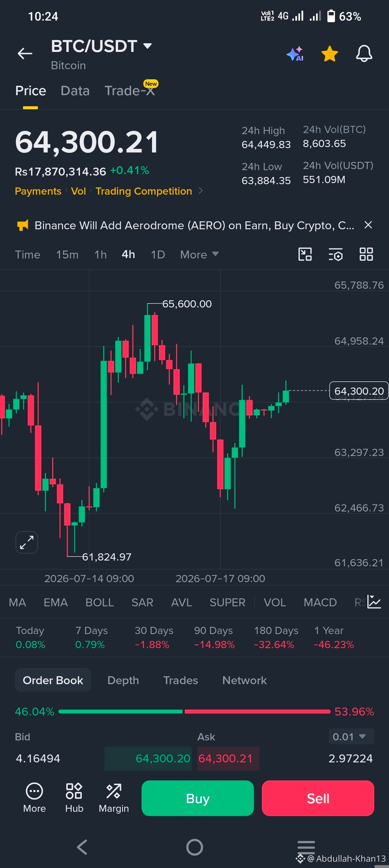Image resolution: width=389 pixels, height=868 pixels.
Task: Switch to the Data tab
Action: (x=75, y=91)
